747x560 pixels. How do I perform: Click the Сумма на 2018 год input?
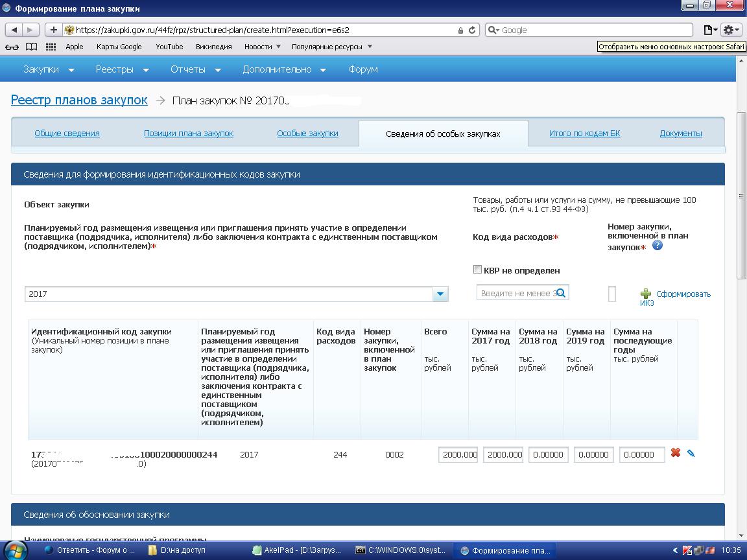[548, 455]
